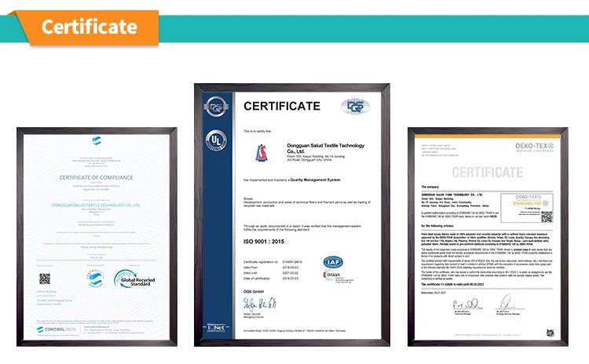Click blue 'DONGGUAN SALUD TEXTILE TECHNOLOGY CO., LTD.' text
Screen dimensions: 589x364
pyautogui.click(x=96, y=206)
